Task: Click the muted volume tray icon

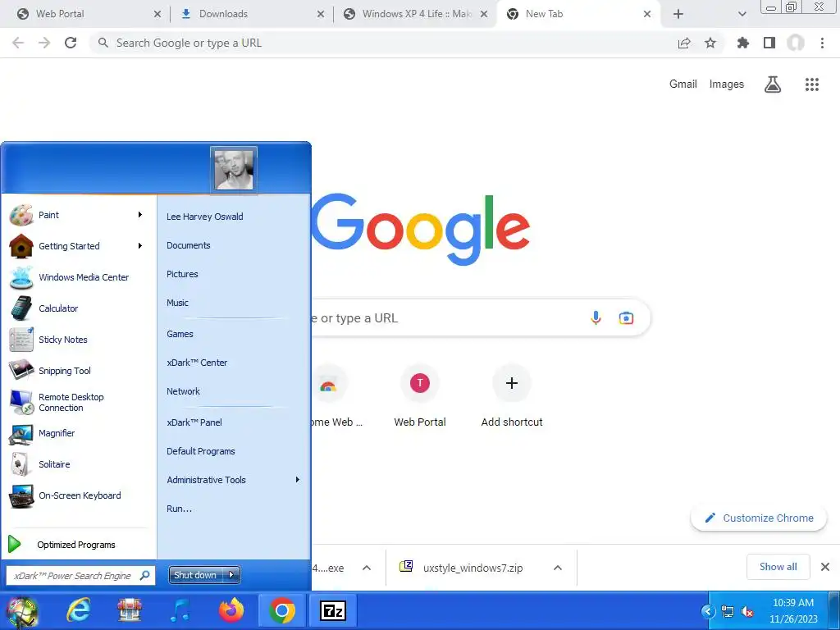Action: pyautogui.click(x=747, y=611)
